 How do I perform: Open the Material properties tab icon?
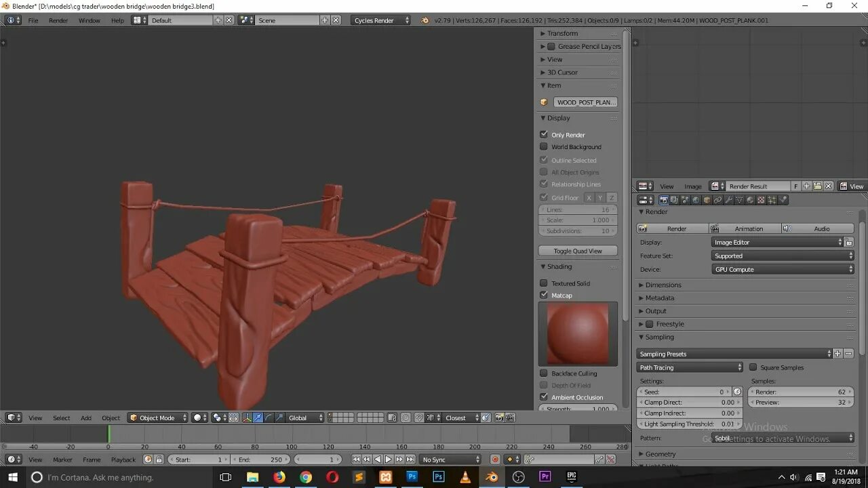click(750, 200)
